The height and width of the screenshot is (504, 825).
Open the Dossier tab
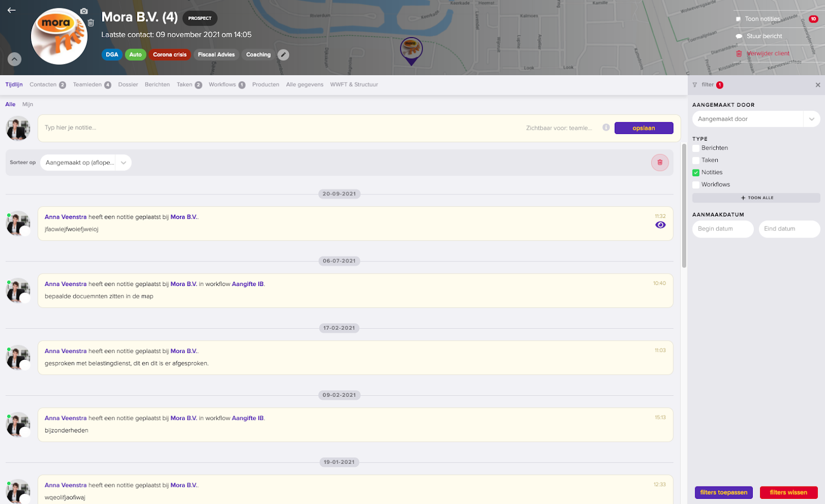click(x=128, y=85)
